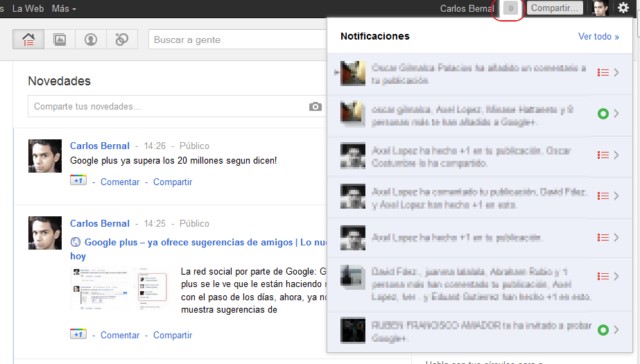Click Carlos Bernal avatar on 14:26 post
This screenshot has height=364, width=640.
click(x=45, y=156)
